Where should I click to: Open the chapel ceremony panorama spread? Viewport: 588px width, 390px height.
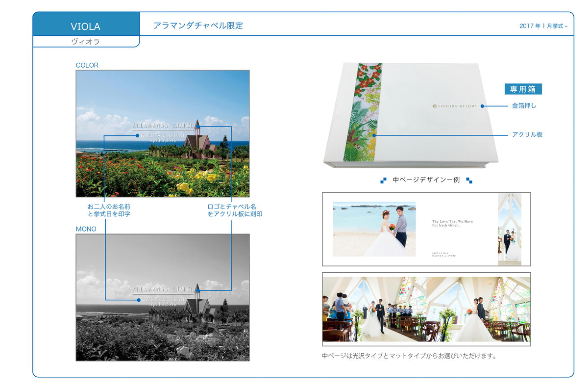tap(426, 309)
